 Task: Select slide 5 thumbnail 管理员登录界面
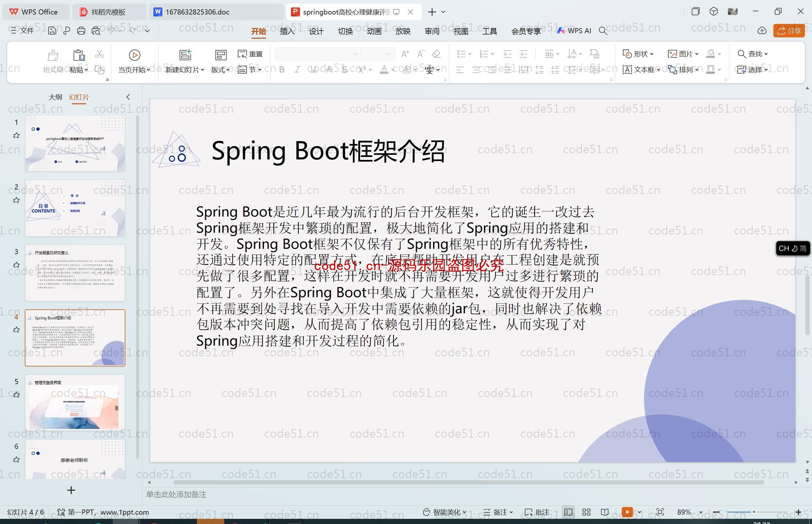[75, 403]
